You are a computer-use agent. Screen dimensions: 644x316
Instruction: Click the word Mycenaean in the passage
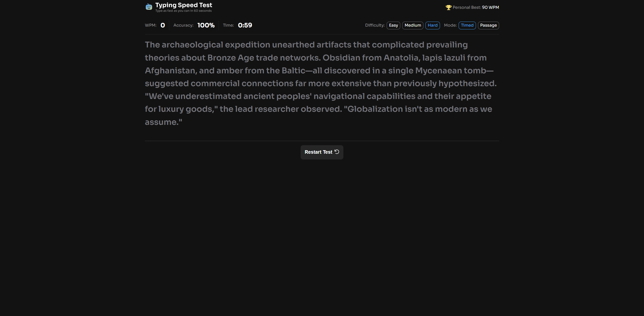pos(438,71)
